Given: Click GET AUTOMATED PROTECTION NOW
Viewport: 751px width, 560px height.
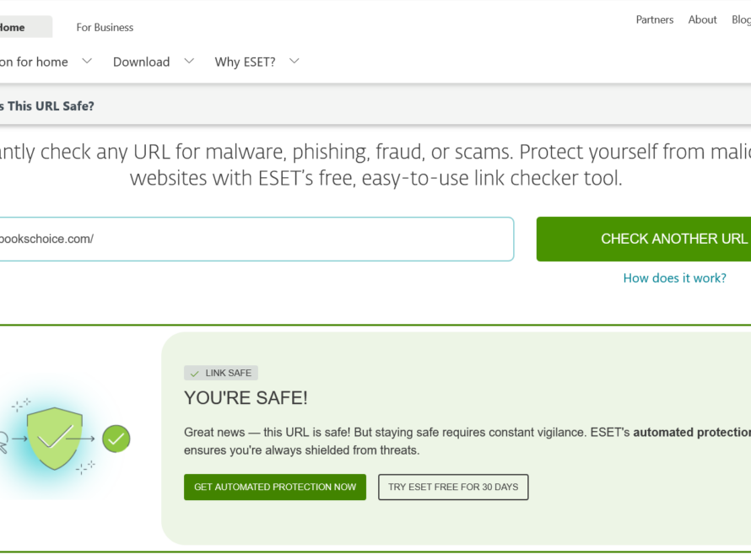Looking at the screenshot, I should [x=274, y=487].
